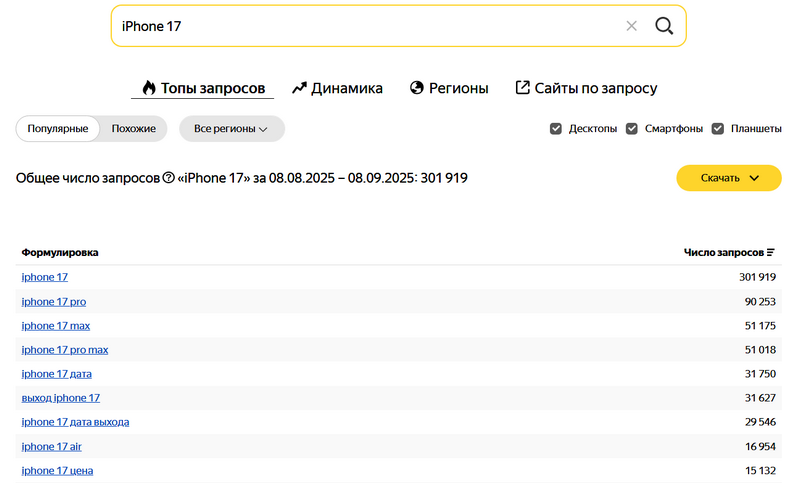
Task: Select the Популярные toggle option
Action: click(58, 129)
